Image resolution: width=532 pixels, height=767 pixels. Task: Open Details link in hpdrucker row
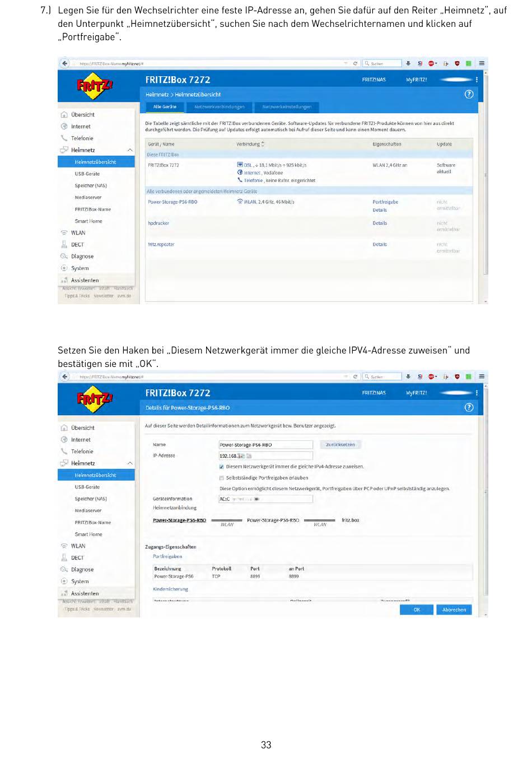coord(380,223)
